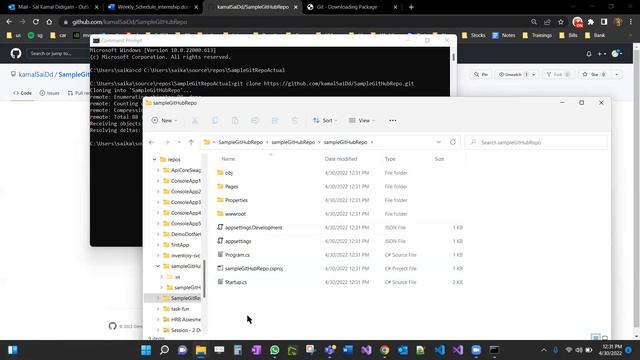Click the Rename icon in Explorer toolbar
The width and height of the screenshot is (640, 360).
tap(255, 120)
